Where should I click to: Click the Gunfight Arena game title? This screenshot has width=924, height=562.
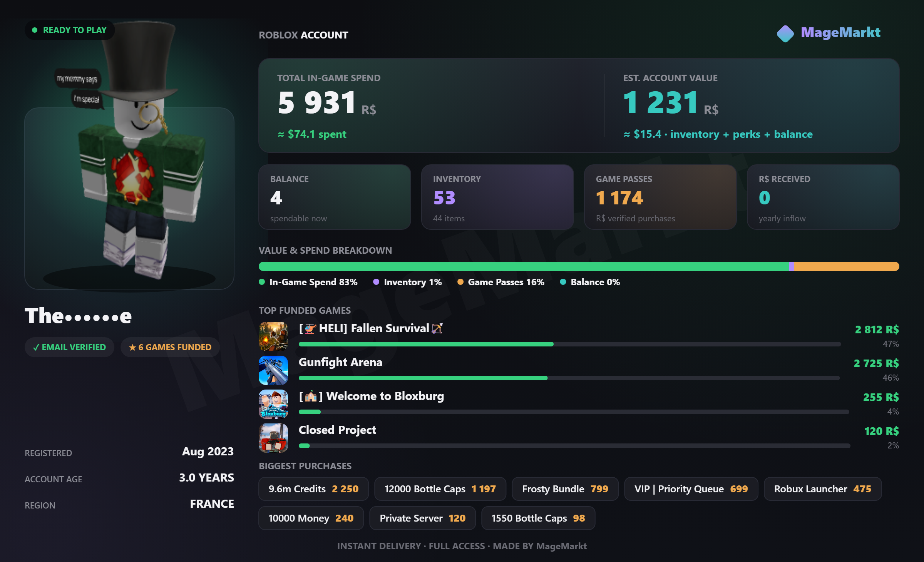[x=340, y=362]
